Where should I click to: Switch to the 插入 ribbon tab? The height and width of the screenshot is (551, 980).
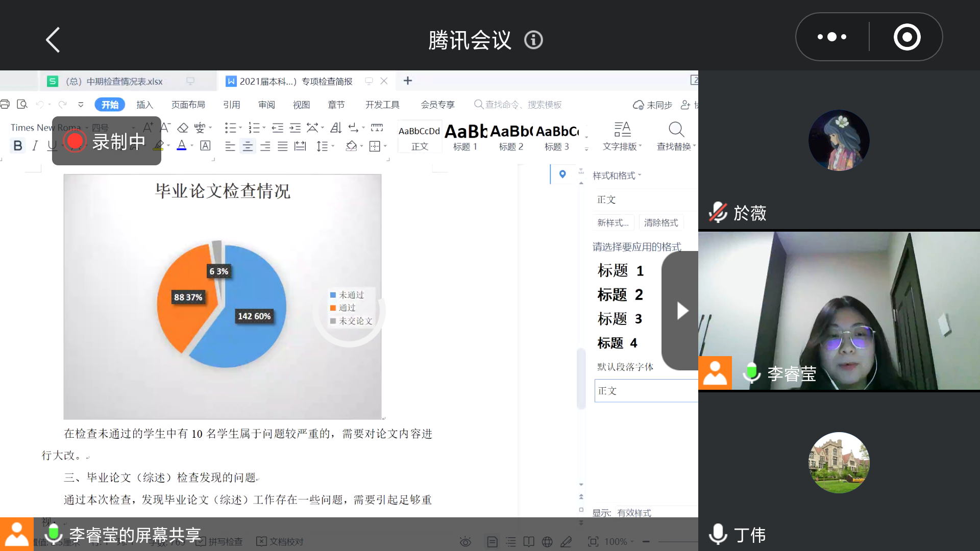(144, 105)
